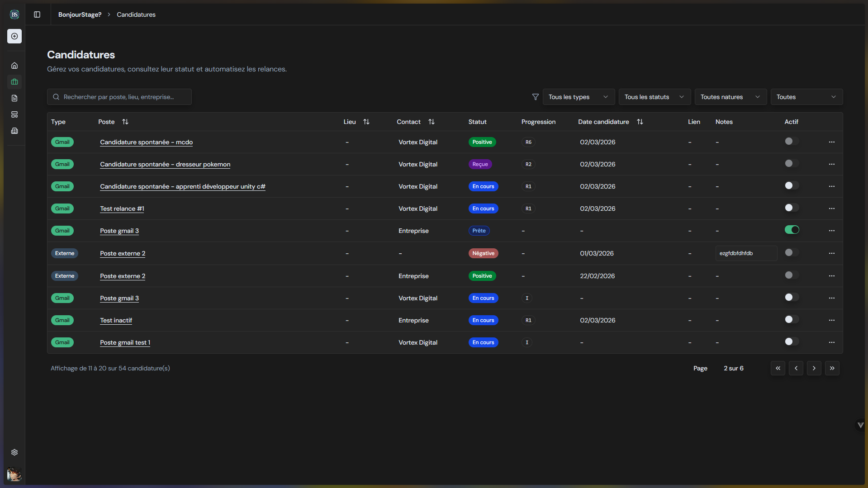Enable Actif switch for Poste gmail test 1

pos(792,341)
